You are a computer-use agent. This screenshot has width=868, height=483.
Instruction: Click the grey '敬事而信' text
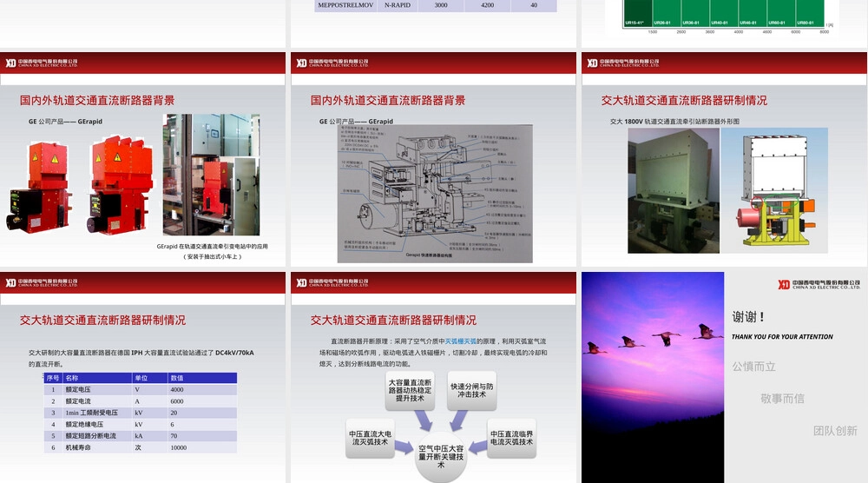[x=782, y=399]
